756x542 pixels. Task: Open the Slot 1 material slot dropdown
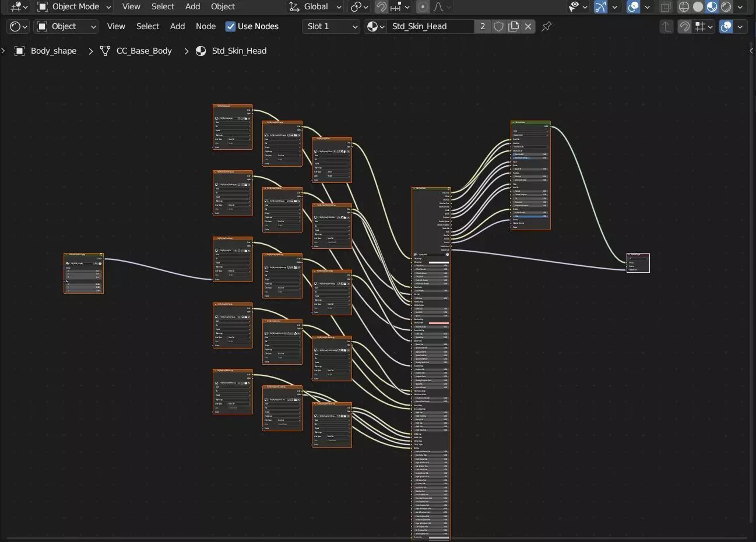331,26
